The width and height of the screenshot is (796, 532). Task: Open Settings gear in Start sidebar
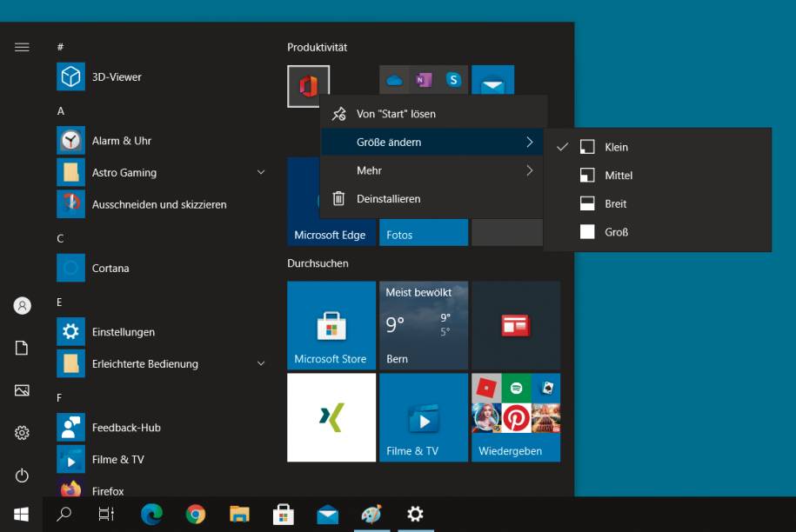[22, 433]
